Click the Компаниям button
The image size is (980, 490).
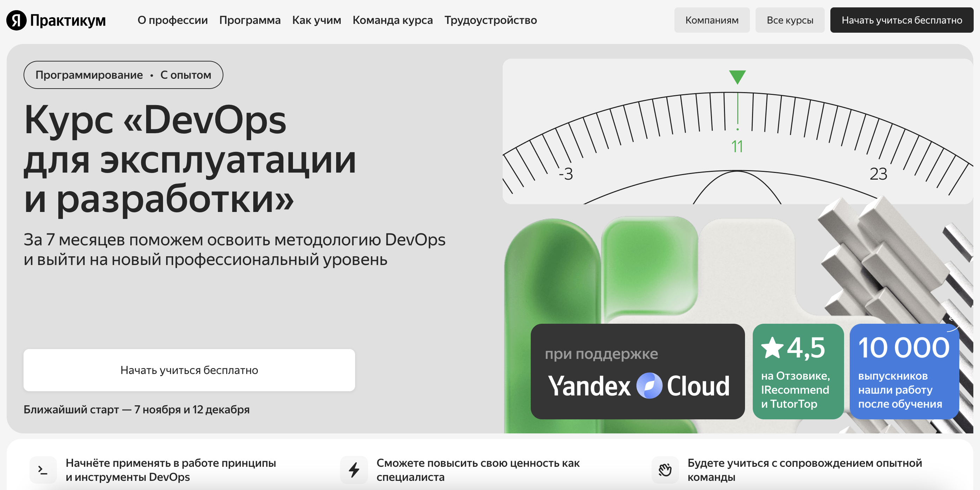(712, 20)
